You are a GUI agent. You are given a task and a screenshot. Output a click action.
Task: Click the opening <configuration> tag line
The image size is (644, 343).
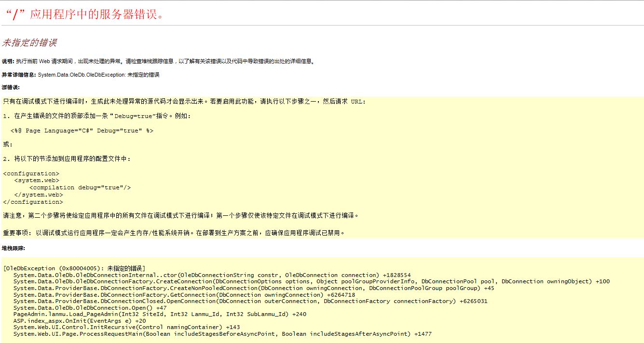31,173
